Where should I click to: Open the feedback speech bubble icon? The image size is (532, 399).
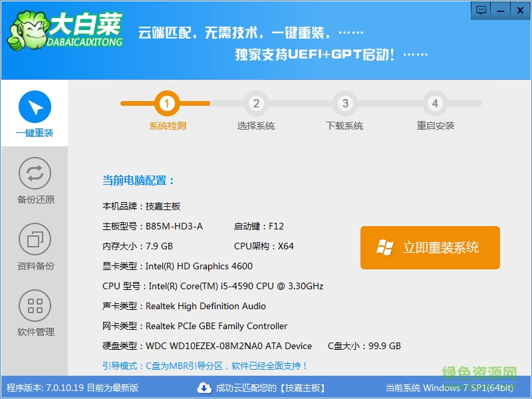[x=481, y=10]
